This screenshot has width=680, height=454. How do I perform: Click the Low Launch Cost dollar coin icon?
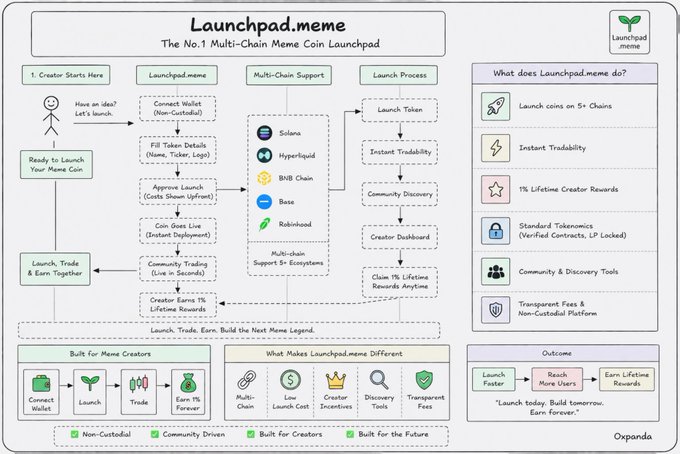[x=290, y=380]
